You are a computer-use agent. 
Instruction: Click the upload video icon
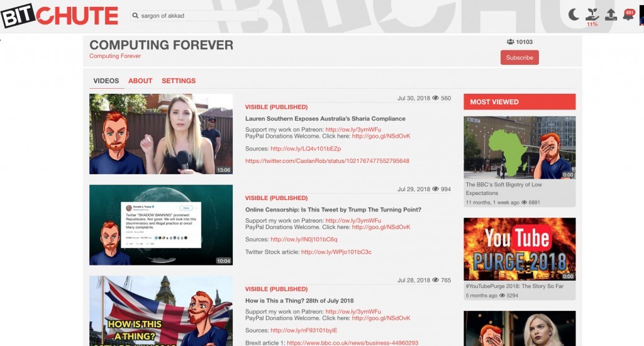(611, 15)
